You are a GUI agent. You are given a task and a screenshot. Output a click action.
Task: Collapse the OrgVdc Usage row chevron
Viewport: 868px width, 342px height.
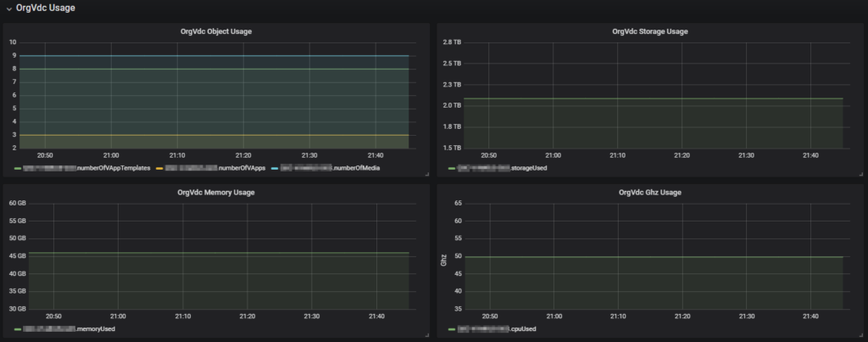pos(8,8)
